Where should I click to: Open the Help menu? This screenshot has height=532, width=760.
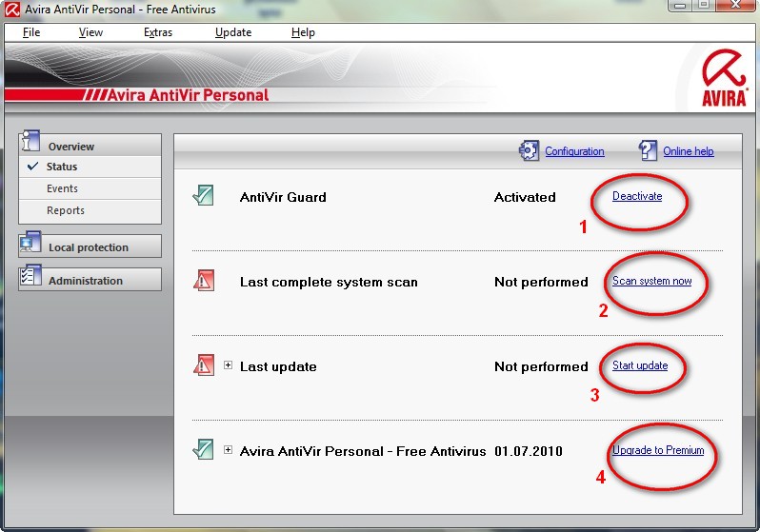[303, 32]
